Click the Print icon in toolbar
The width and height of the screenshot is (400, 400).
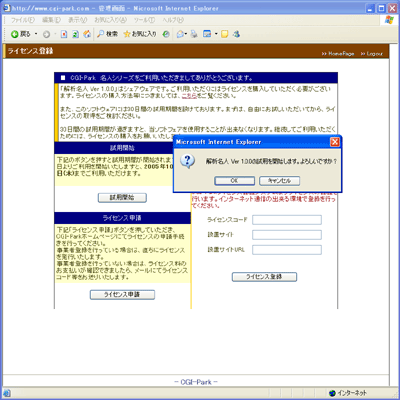[194, 34]
